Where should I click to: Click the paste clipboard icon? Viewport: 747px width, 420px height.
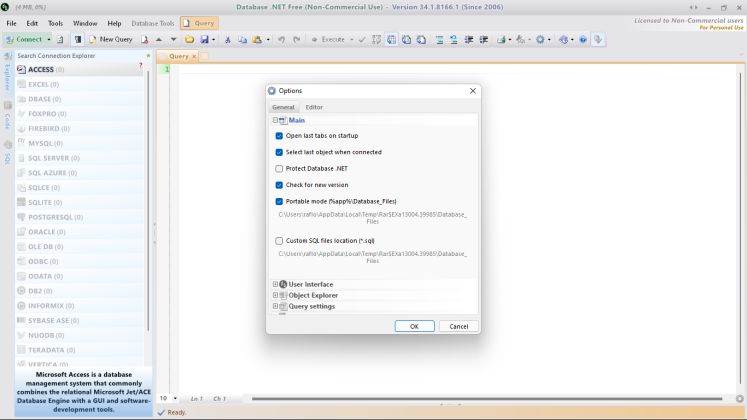257,40
